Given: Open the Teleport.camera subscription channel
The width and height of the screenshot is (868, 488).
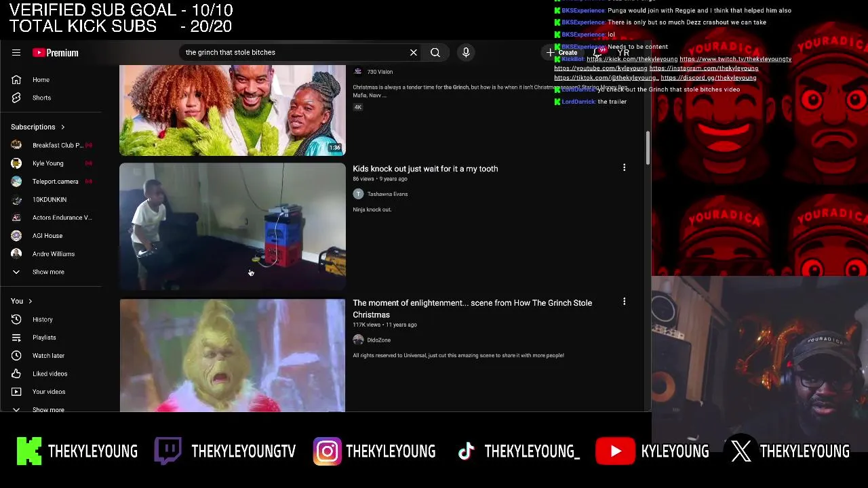Looking at the screenshot, I should (x=51, y=182).
